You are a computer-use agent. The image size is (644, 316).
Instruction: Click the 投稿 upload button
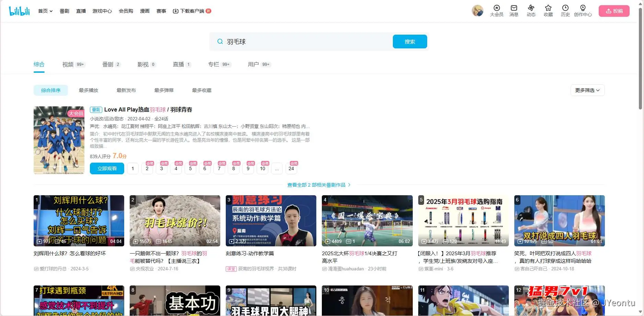(614, 11)
